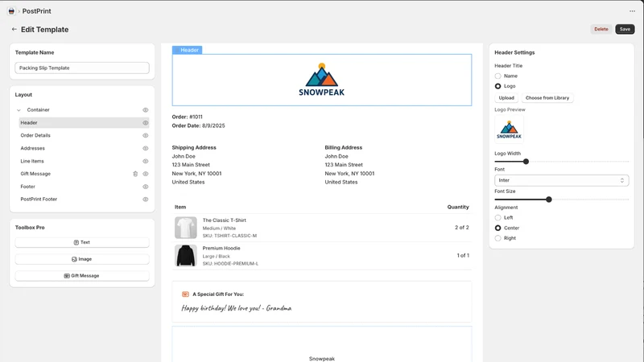Viewport: 644px width, 362px height.
Task: Toggle visibility of the PostPrint Footer section
Action: click(146, 199)
